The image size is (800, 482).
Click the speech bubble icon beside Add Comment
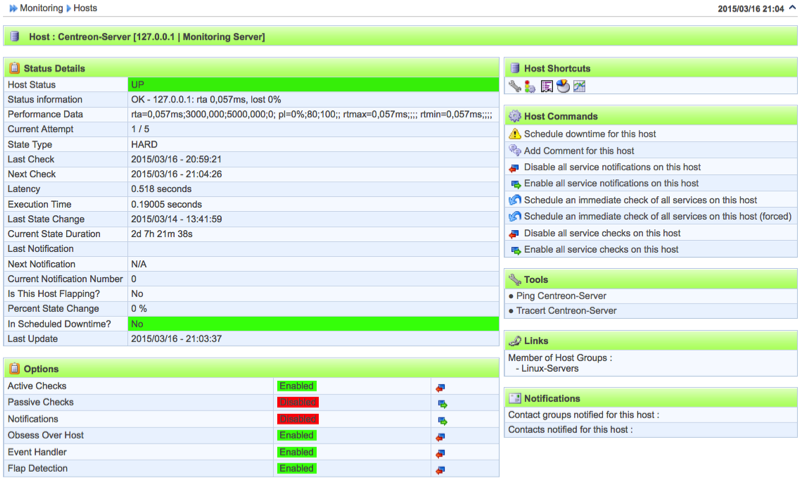tap(514, 150)
